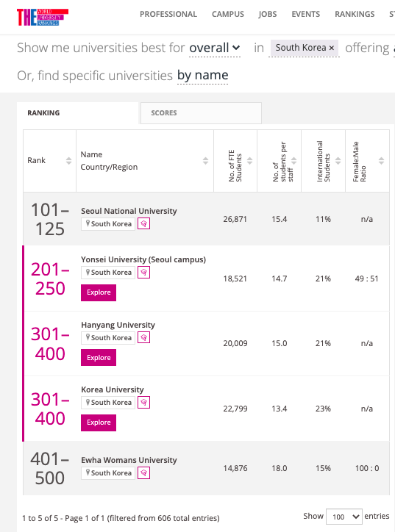Click Explore button for Yonsei University
This screenshot has width=395, height=532.
click(x=99, y=292)
